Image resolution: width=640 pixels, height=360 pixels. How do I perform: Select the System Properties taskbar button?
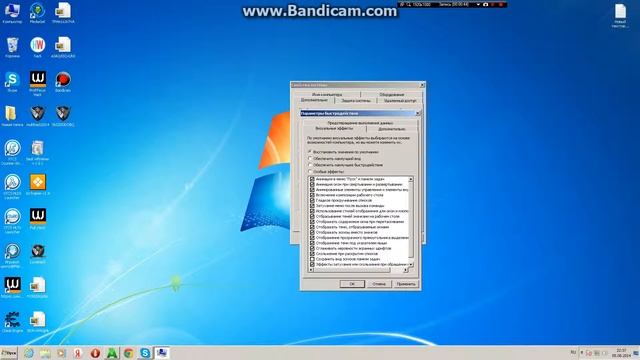click(162, 353)
